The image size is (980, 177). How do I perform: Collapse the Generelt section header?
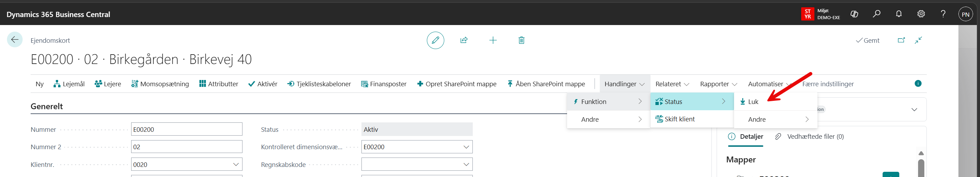click(46, 106)
